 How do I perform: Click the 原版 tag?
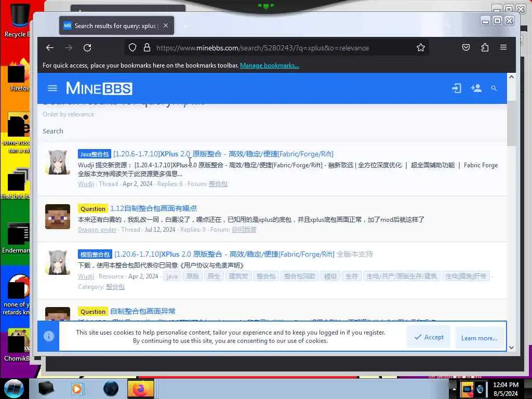193,276
